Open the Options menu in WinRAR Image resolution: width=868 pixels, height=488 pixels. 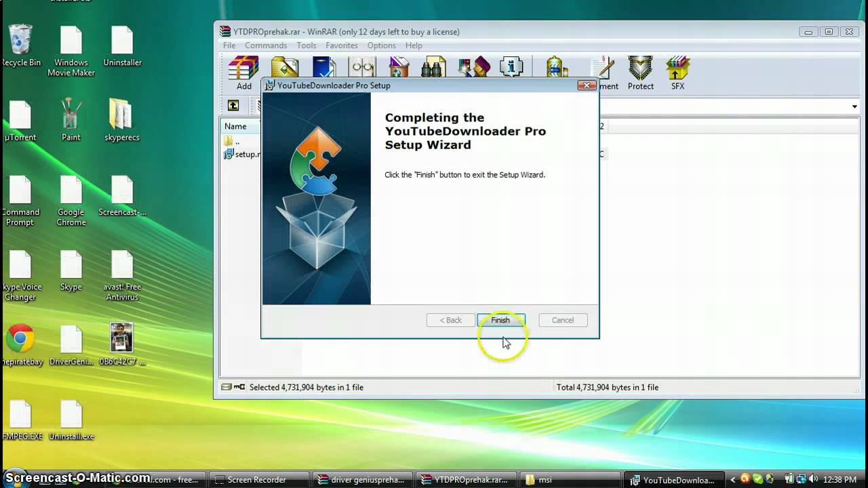(x=382, y=45)
